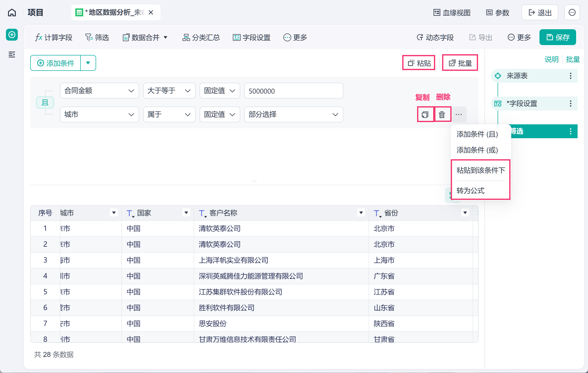Image resolution: width=588 pixels, height=373 pixels.
Task: Click the 导出 export button
Action: pyautogui.click(x=481, y=37)
